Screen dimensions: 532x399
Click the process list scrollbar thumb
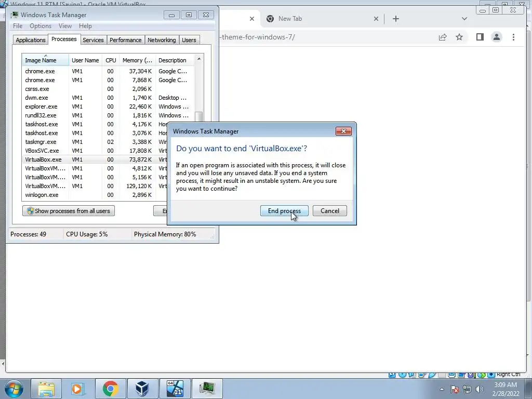pyautogui.click(x=199, y=117)
